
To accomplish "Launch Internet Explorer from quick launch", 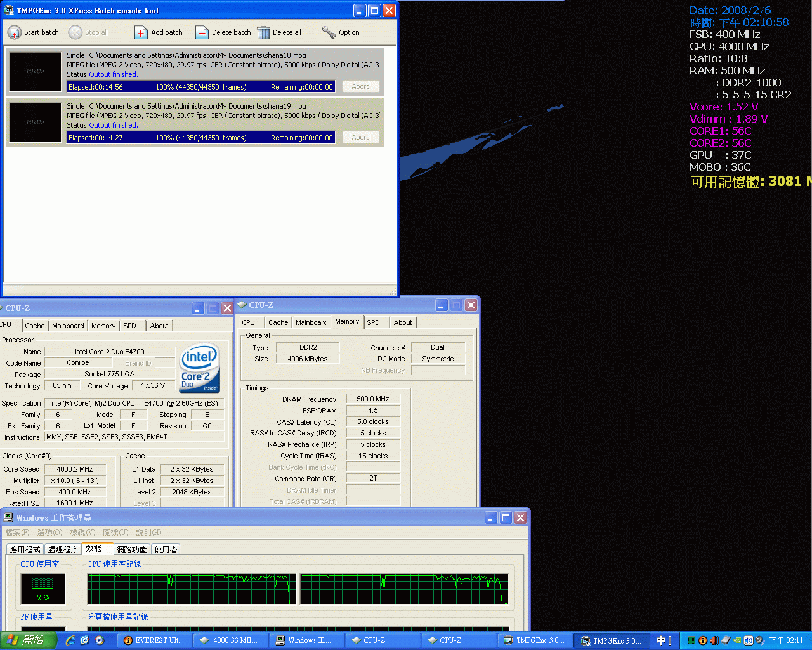I will click(70, 640).
